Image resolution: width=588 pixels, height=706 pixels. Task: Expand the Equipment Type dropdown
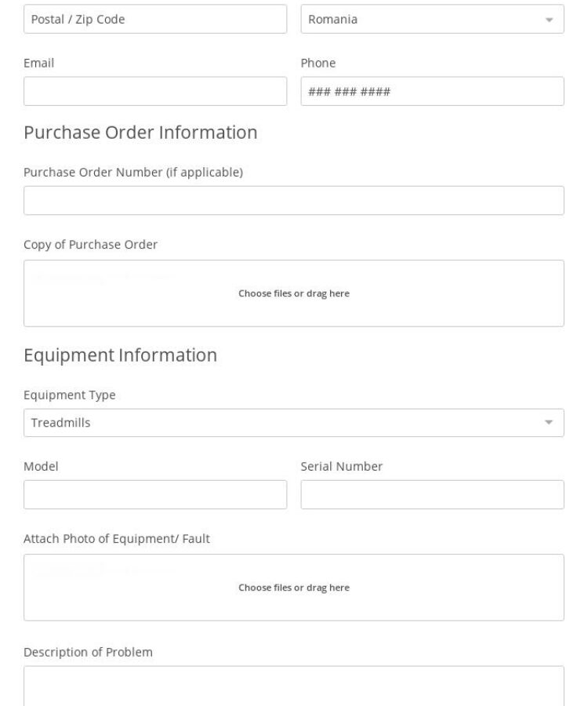(294, 422)
